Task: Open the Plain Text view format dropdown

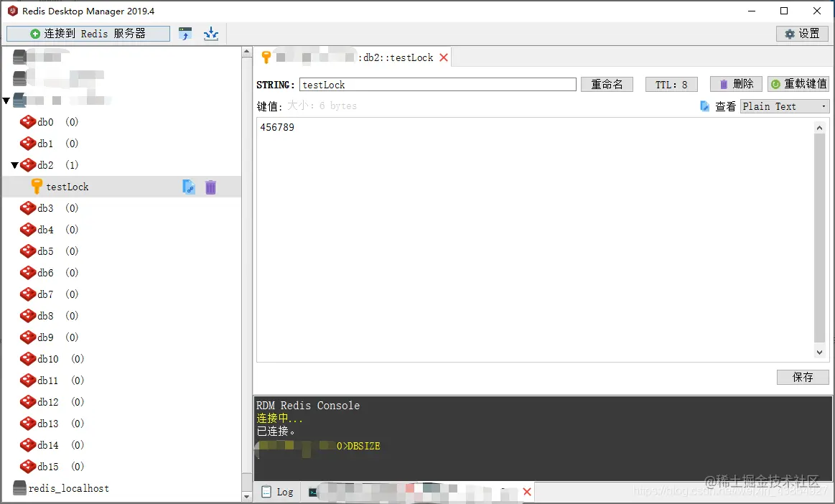Action: pyautogui.click(x=785, y=106)
